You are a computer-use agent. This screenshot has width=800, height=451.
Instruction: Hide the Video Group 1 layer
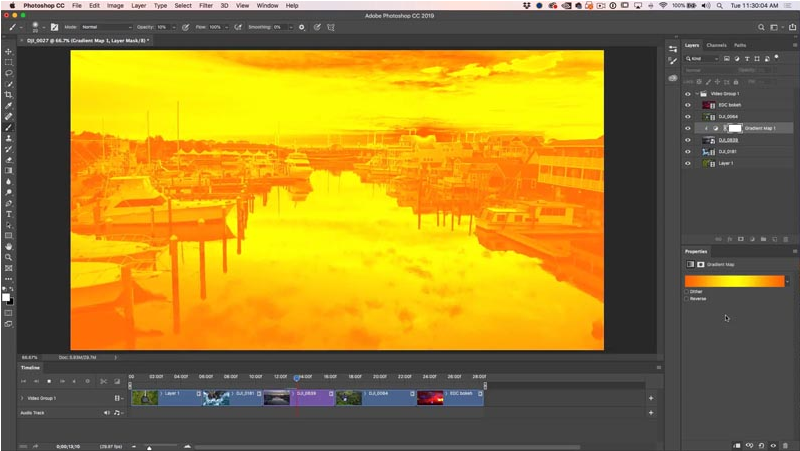(x=688, y=94)
